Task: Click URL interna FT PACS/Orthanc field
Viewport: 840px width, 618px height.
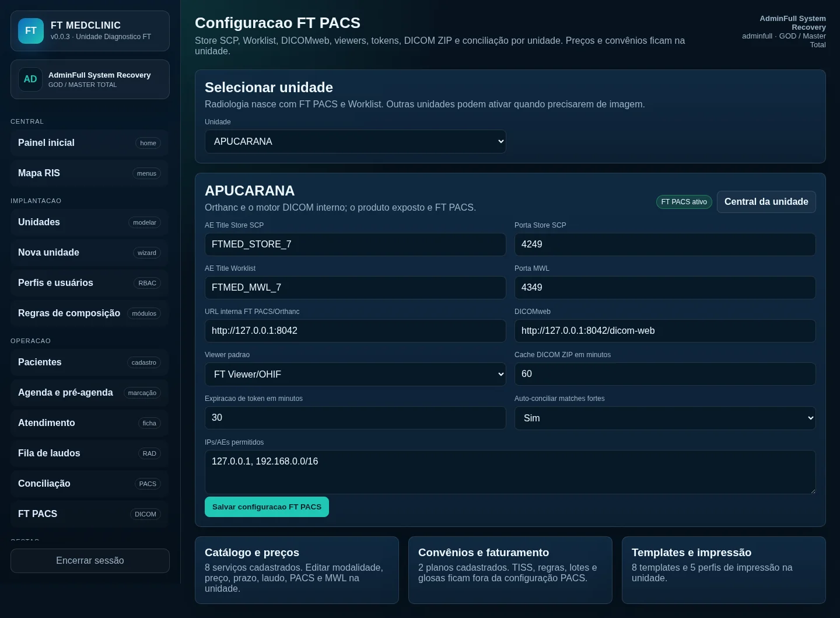Action: (355, 331)
